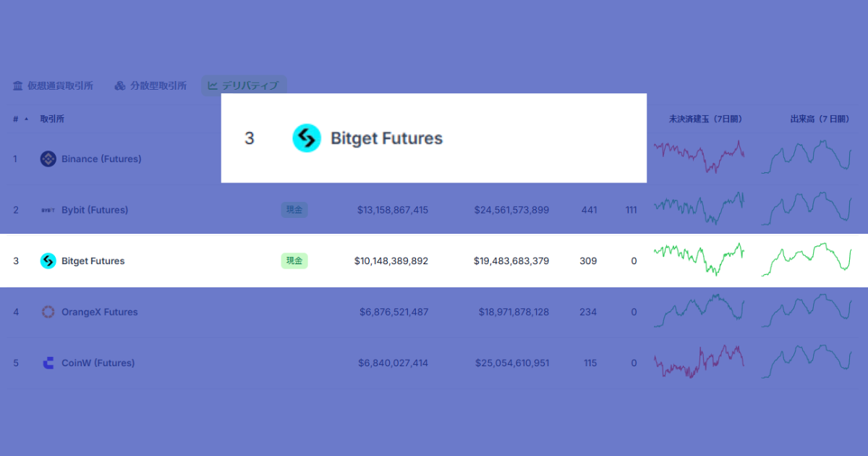Click the green volume sparkline for Bitget Futures
The height and width of the screenshot is (456, 868).
806,261
